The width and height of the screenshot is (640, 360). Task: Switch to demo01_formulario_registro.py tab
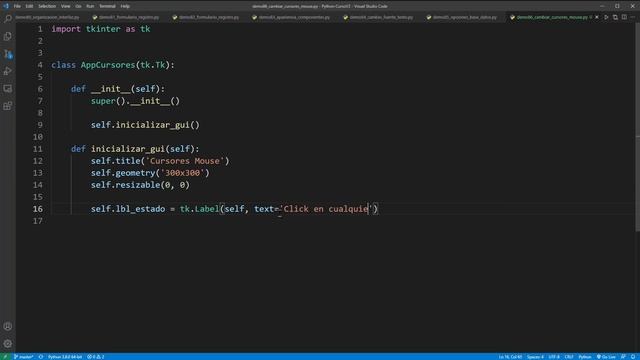click(x=127, y=18)
